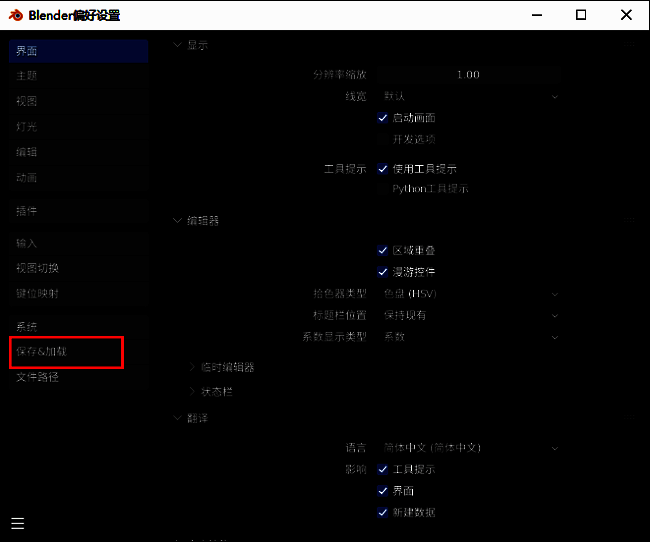Disable the 启动画面 splash screen checkbox
The width and height of the screenshot is (650, 542).
(x=383, y=118)
